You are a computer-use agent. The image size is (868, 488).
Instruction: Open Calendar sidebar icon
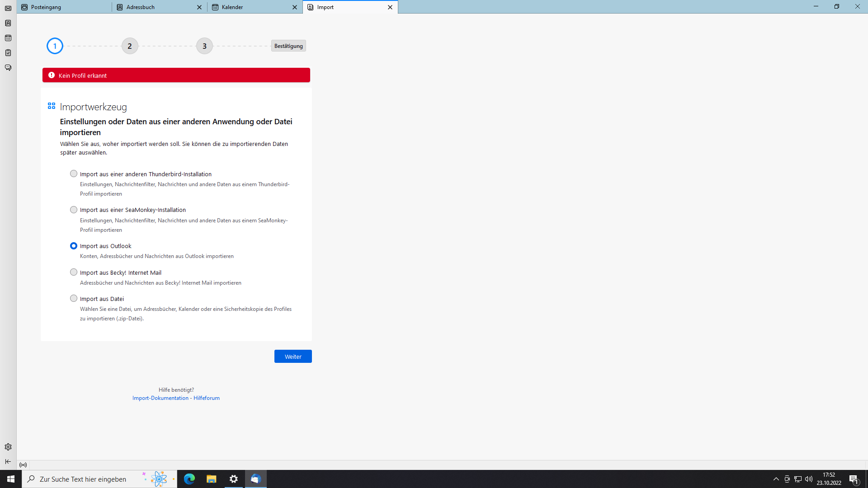pos(8,38)
